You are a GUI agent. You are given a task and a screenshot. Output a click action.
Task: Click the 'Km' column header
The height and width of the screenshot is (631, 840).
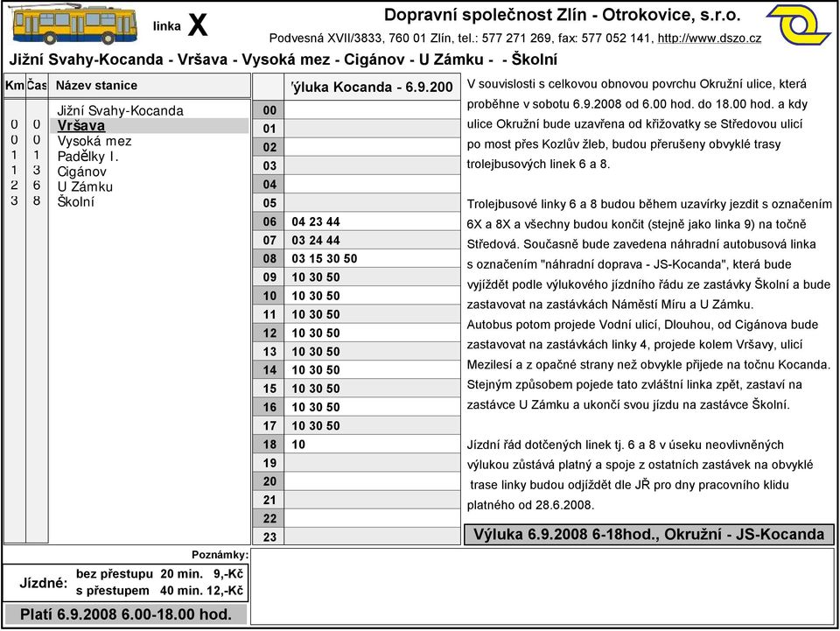[x=15, y=86]
